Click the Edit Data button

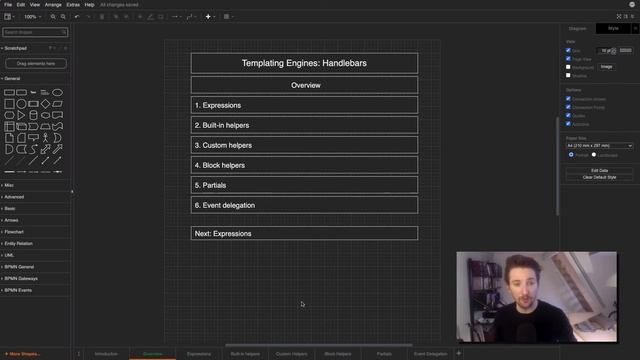[x=599, y=171]
